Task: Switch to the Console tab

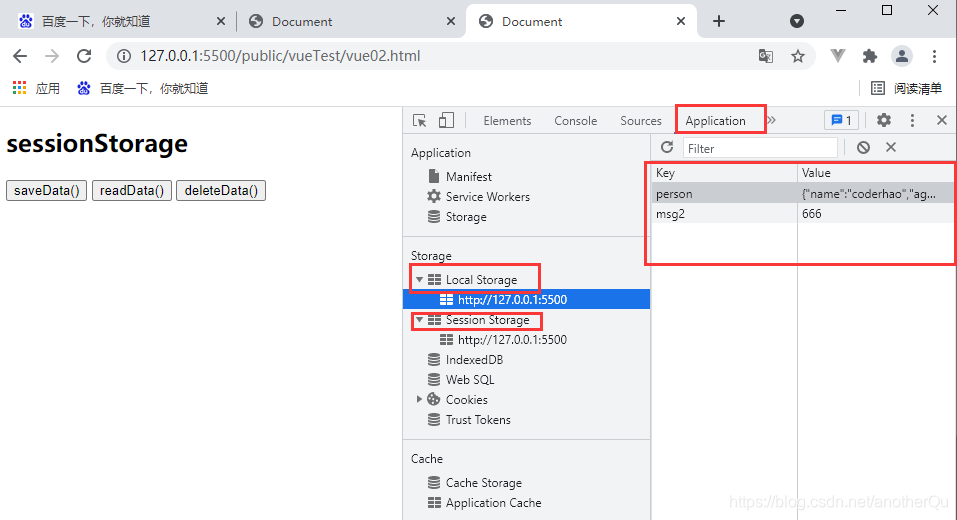Action: tap(576, 121)
